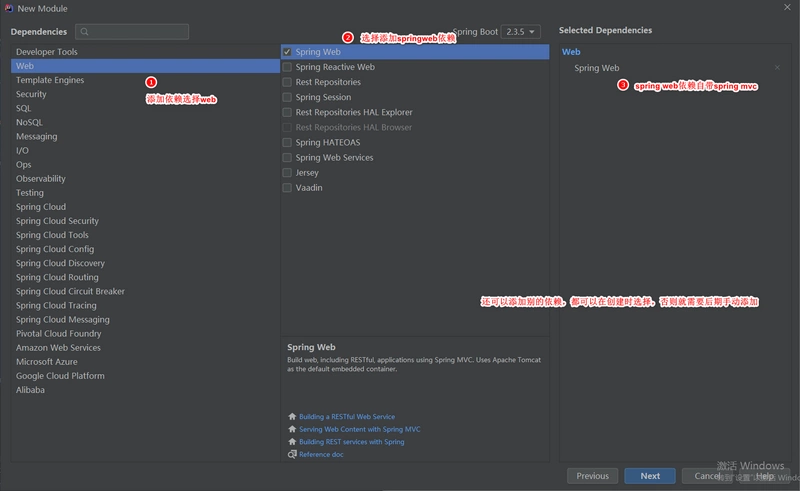Click the Cancel button
This screenshot has width=800, height=491.
(707, 476)
